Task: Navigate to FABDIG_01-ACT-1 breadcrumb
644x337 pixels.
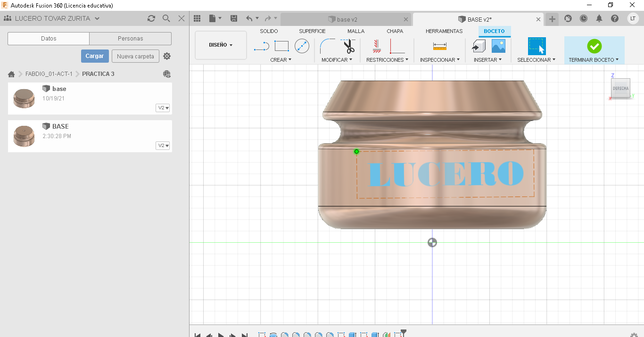Action: [x=49, y=74]
